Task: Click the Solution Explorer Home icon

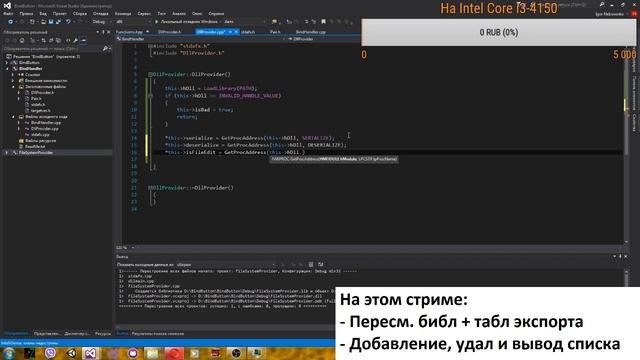Action: [22, 40]
